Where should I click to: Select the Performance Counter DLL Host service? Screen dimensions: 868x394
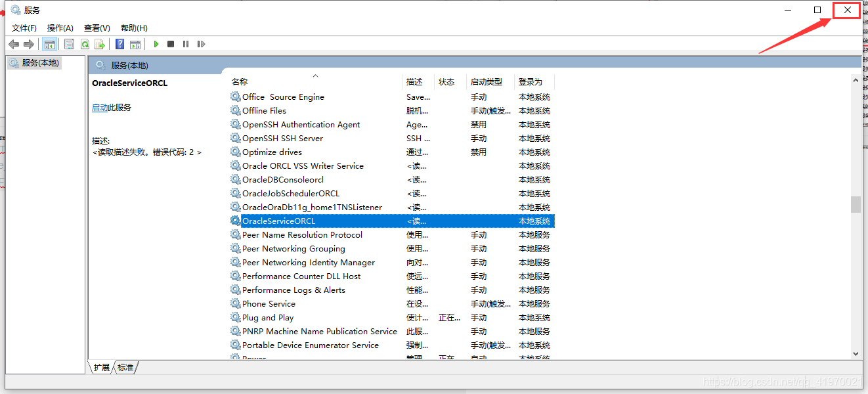392,276
